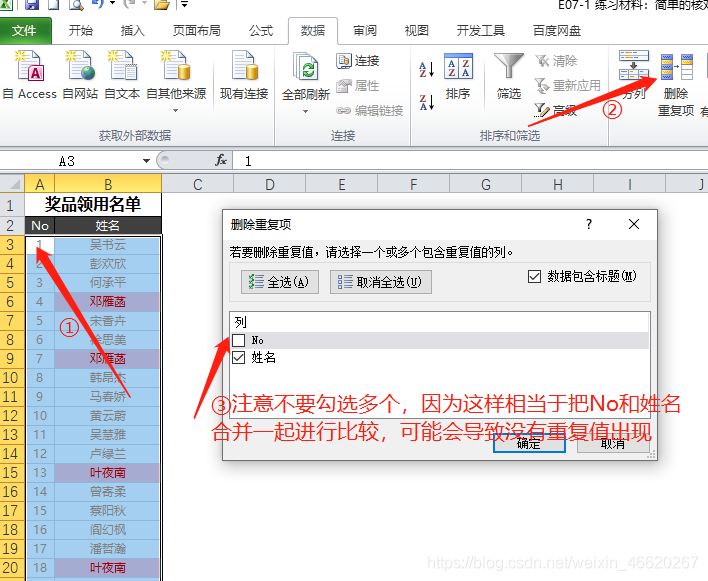Screen dimensions: 708x581
Task: Click the From Access (自 Access) icon
Action: tap(30, 66)
